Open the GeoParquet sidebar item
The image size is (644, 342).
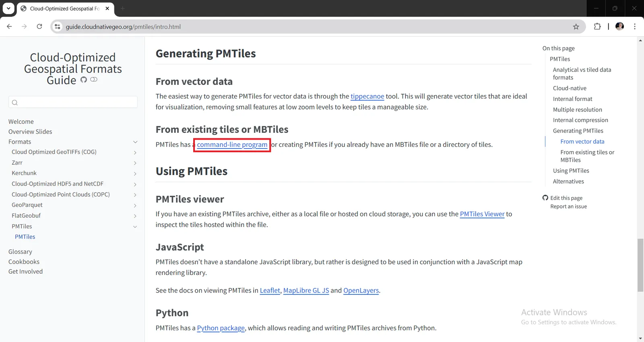click(27, 205)
